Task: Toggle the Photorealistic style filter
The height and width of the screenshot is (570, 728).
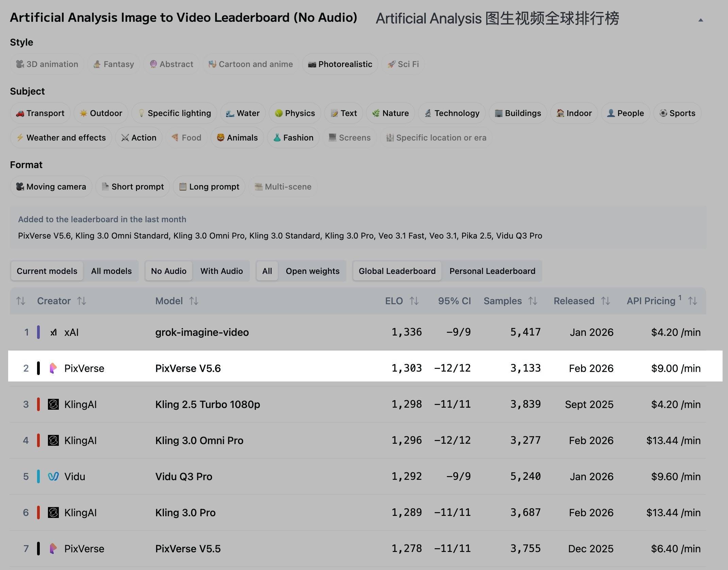Action: (340, 64)
